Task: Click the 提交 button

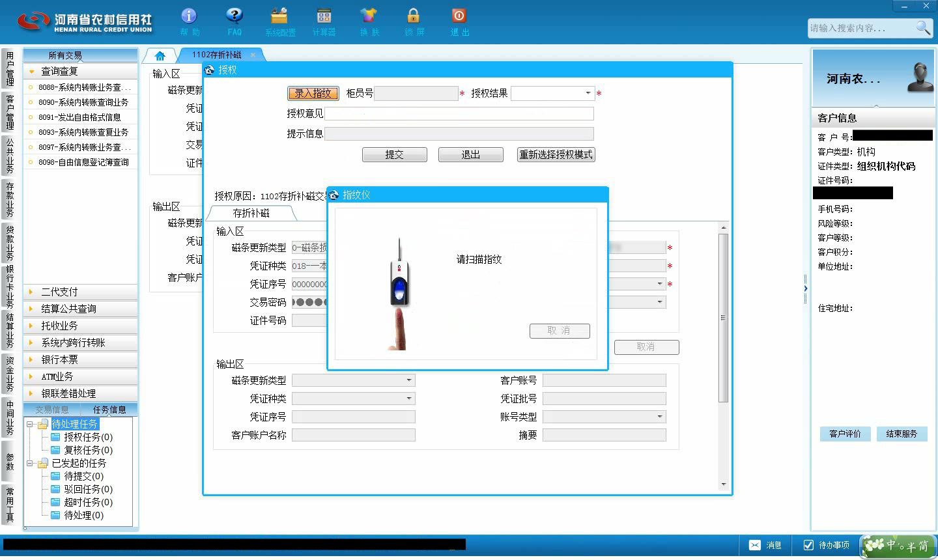Action: click(394, 154)
